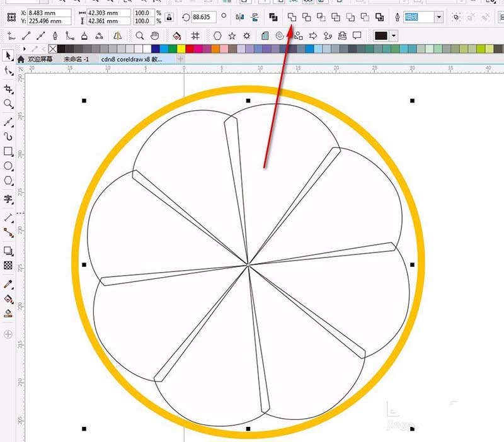
Task: Click the Simplify shaping icon
Action: click(336, 17)
